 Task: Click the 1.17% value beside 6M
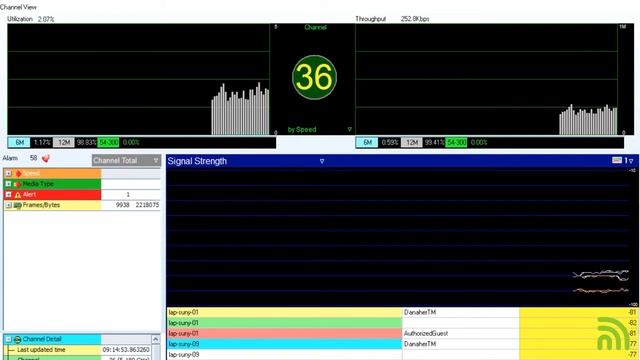[42, 142]
